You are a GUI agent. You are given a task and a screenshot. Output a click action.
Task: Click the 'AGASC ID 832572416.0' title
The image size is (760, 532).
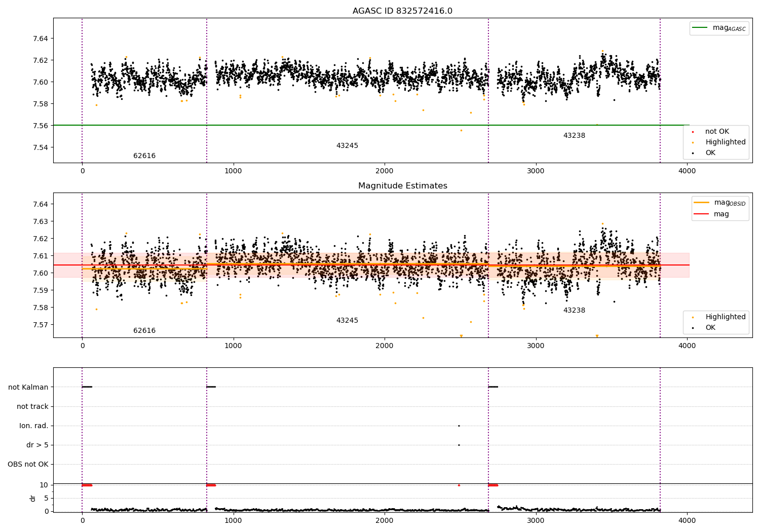[x=402, y=11]
